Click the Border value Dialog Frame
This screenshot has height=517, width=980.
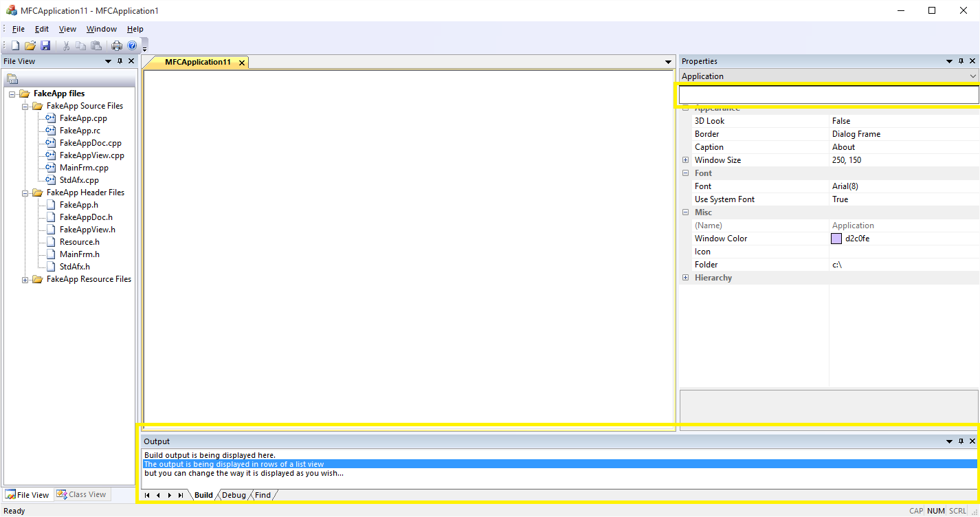(x=856, y=134)
